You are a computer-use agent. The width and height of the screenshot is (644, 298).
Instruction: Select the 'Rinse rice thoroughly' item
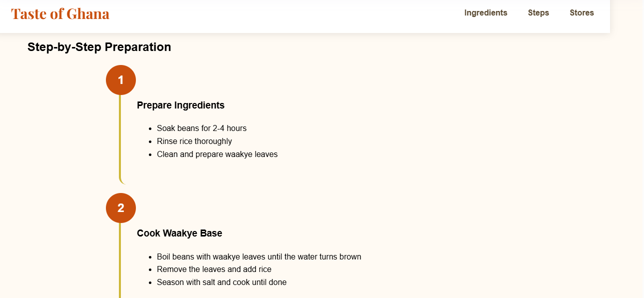194,141
